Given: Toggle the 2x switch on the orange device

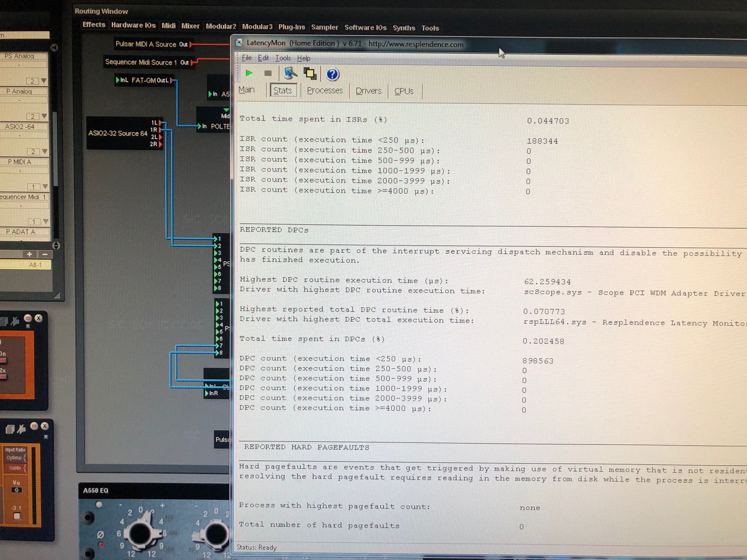Looking at the screenshot, I should [3, 377].
